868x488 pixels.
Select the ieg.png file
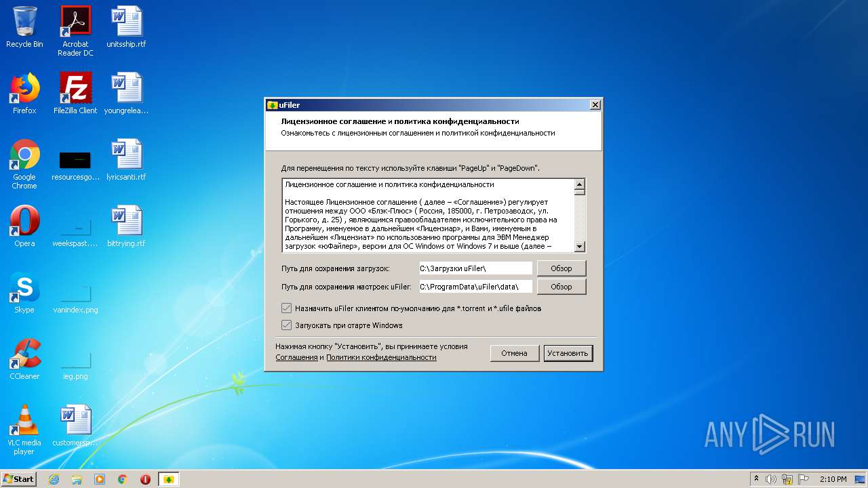(x=75, y=363)
